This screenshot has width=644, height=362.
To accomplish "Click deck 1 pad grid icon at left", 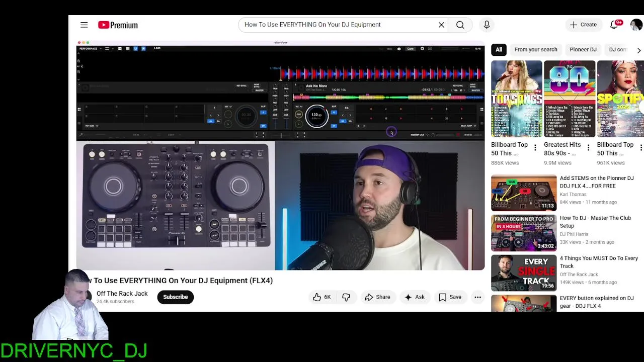I will [x=79, y=109].
